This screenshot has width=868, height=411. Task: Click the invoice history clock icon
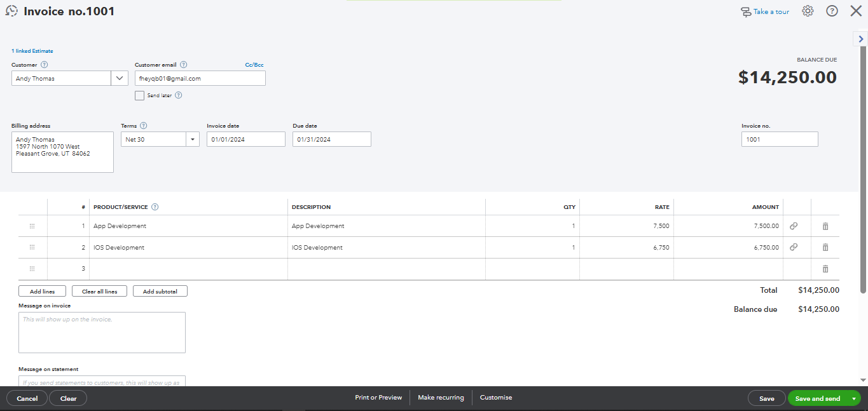point(11,11)
